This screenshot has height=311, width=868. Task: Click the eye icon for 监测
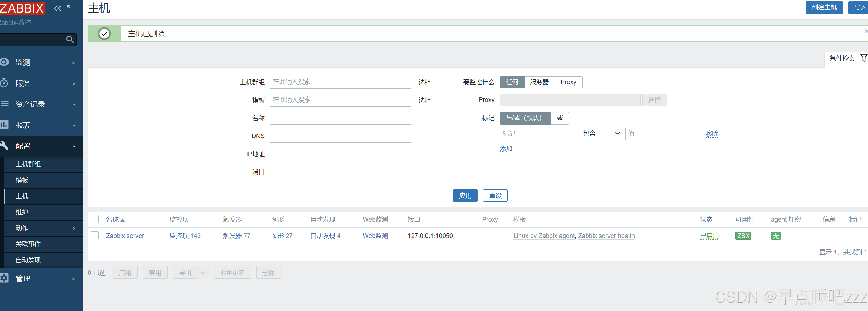tap(5, 62)
